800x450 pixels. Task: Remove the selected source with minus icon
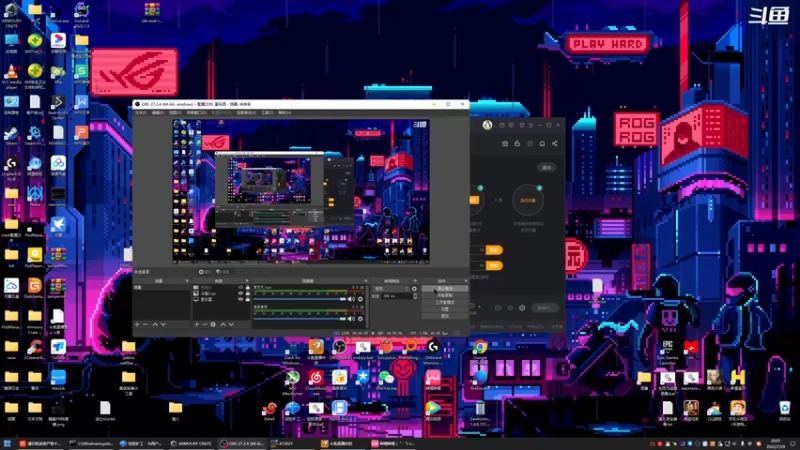tap(205, 324)
